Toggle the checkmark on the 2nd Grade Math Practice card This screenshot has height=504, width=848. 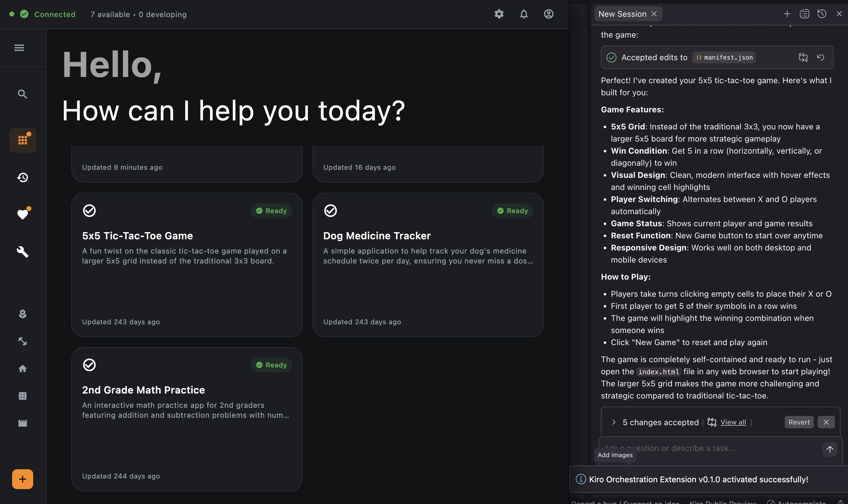pos(89,365)
